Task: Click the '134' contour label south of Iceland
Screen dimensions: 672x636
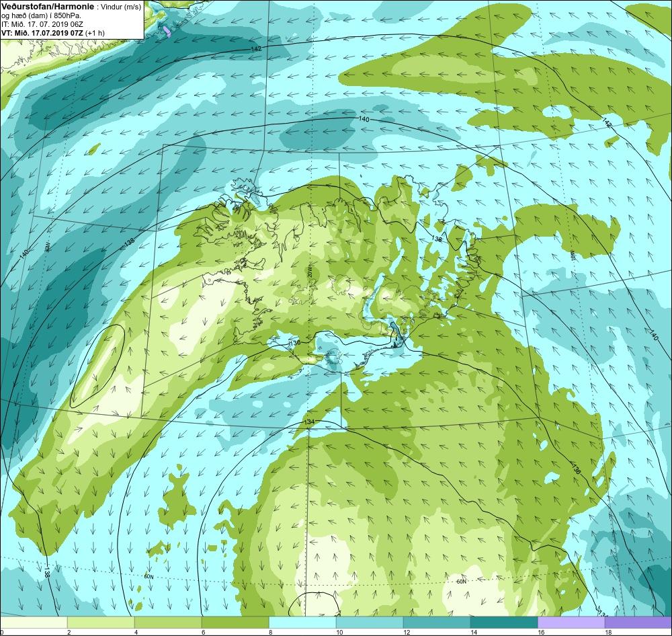Action: (309, 422)
